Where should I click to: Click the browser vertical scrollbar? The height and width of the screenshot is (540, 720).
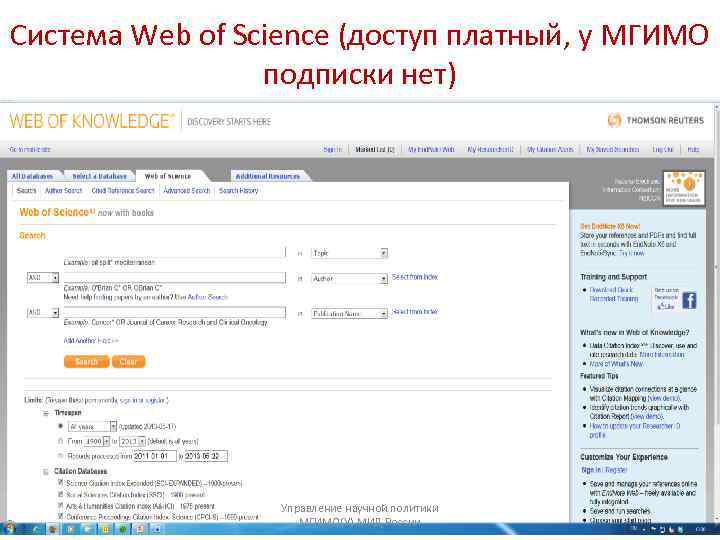coord(717,312)
